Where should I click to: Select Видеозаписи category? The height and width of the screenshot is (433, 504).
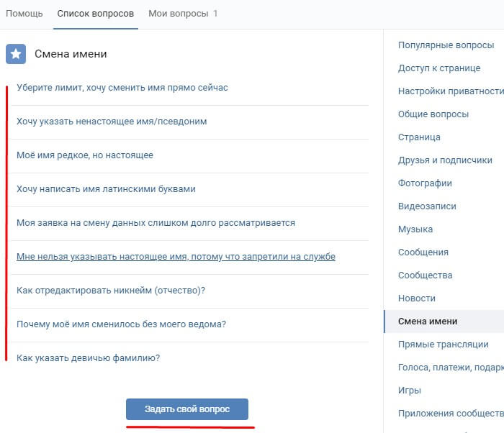[427, 206]
